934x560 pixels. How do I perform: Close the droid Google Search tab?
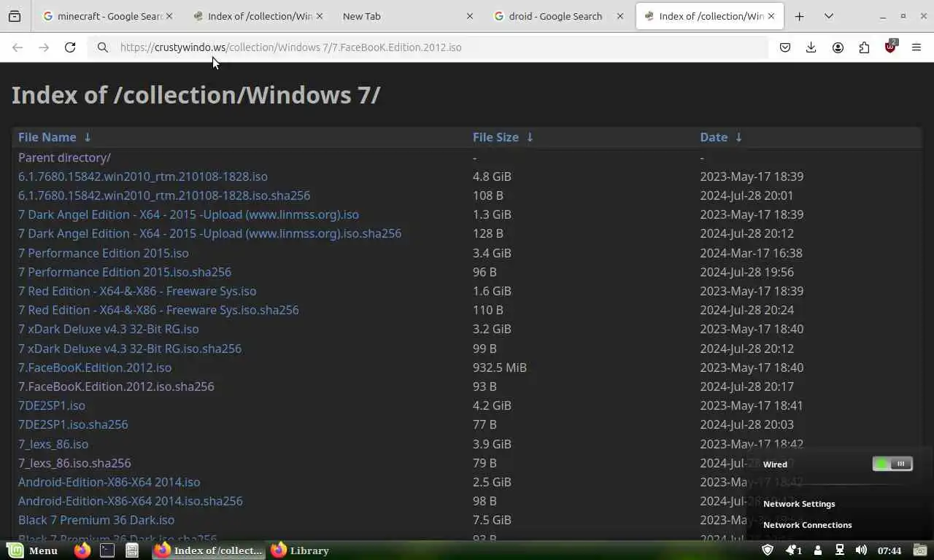620,16
